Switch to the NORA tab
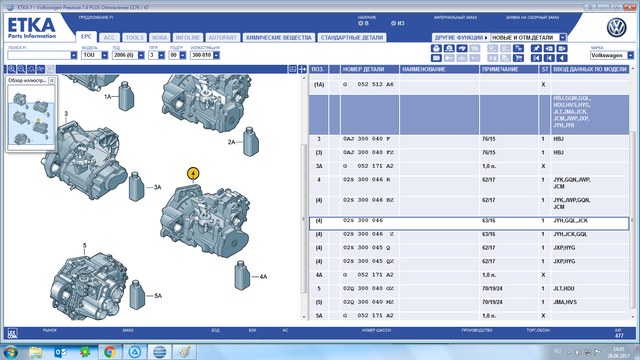The width and height of the screenshot is (640, 360). click(x=160, y=38)
